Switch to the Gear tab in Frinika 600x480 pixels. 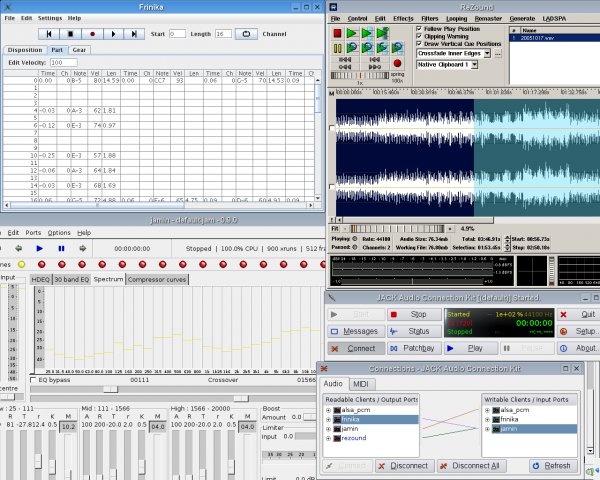80,49
